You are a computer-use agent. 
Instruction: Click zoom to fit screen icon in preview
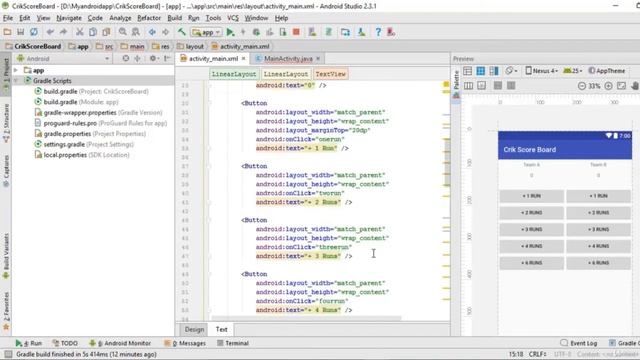621,86
